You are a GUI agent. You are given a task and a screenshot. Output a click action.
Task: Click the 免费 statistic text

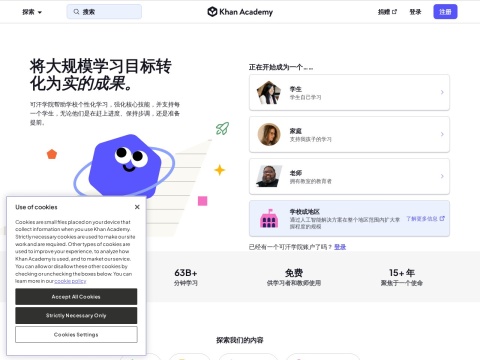pyautogui.click(x=294, y=273)
